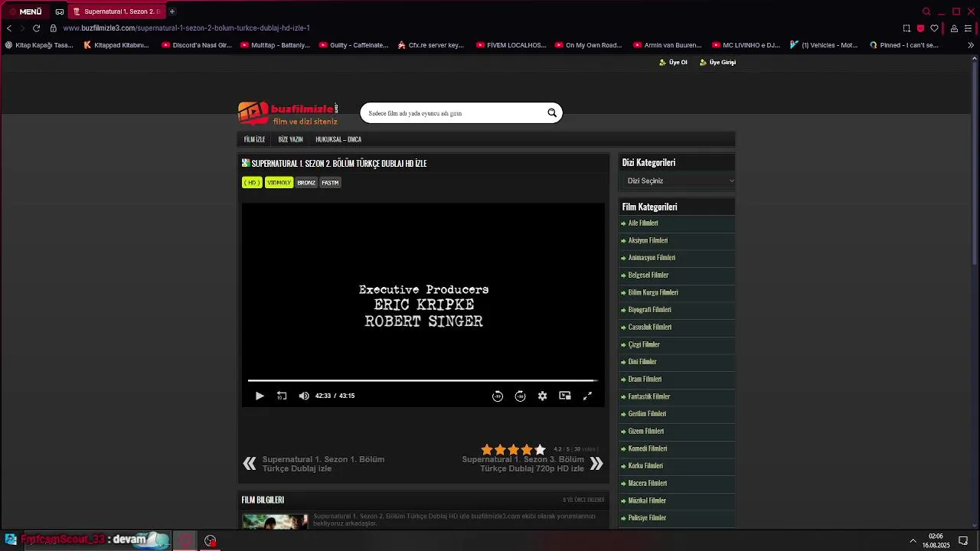Expand the Dizi Seçiniz dropdown
Viewport: 980px width, 551px height.
(678, 181)
